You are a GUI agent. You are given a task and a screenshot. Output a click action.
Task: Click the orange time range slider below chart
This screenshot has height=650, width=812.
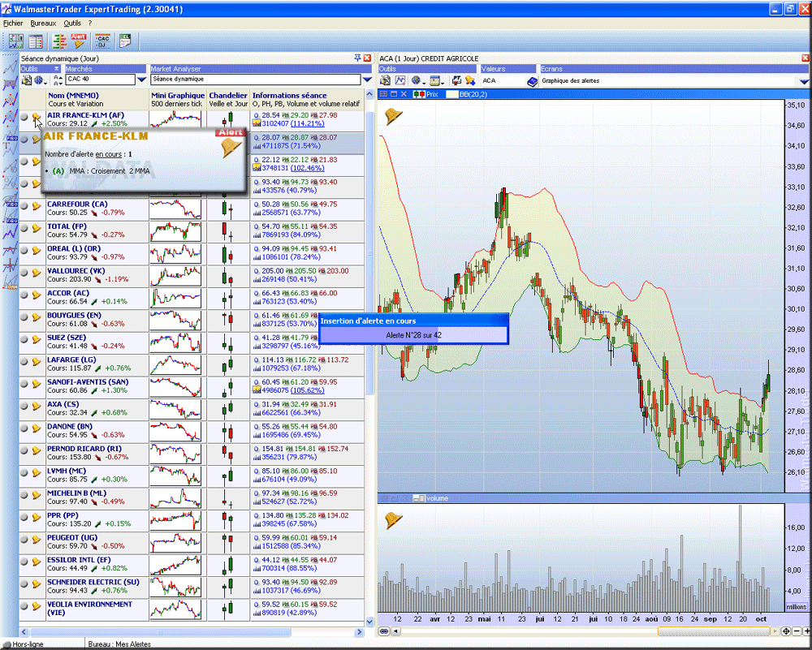point(713,631)
